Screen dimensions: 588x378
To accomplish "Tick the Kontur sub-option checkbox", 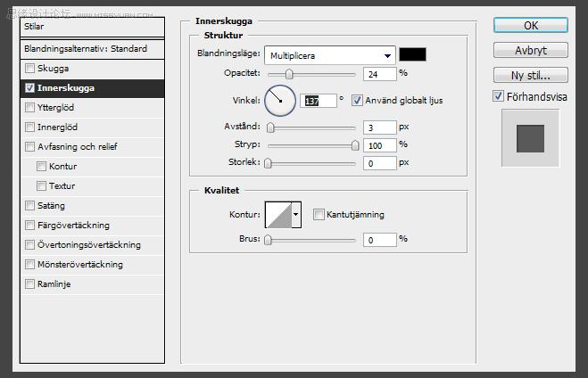I will [x=41, y=166].
